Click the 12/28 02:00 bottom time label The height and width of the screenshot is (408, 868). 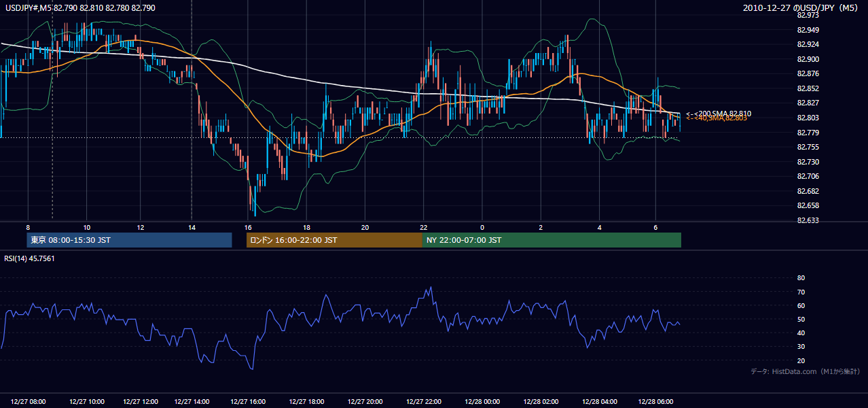click(541, 402)
